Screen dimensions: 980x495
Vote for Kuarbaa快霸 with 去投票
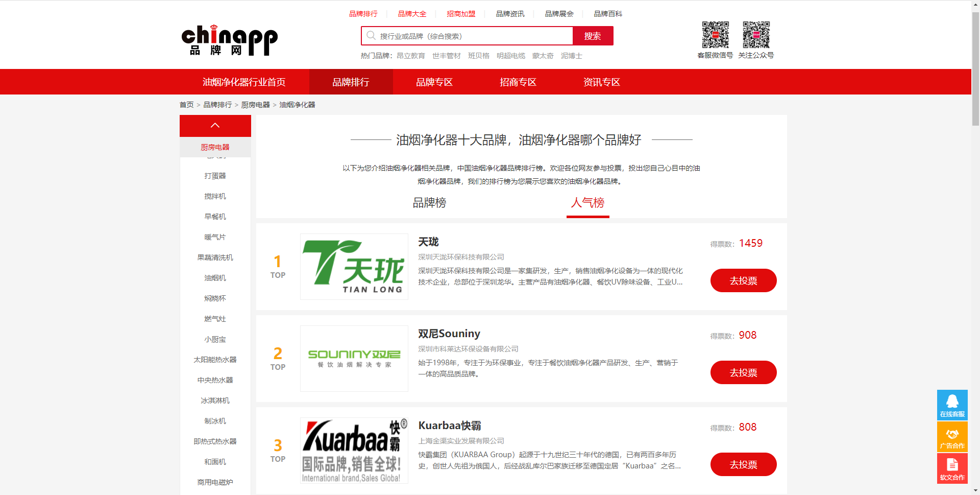[743, 464]
